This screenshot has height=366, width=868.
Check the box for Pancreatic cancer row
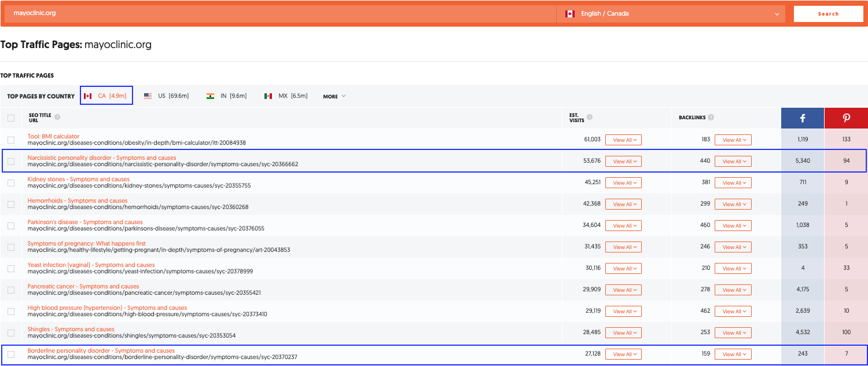11,290
